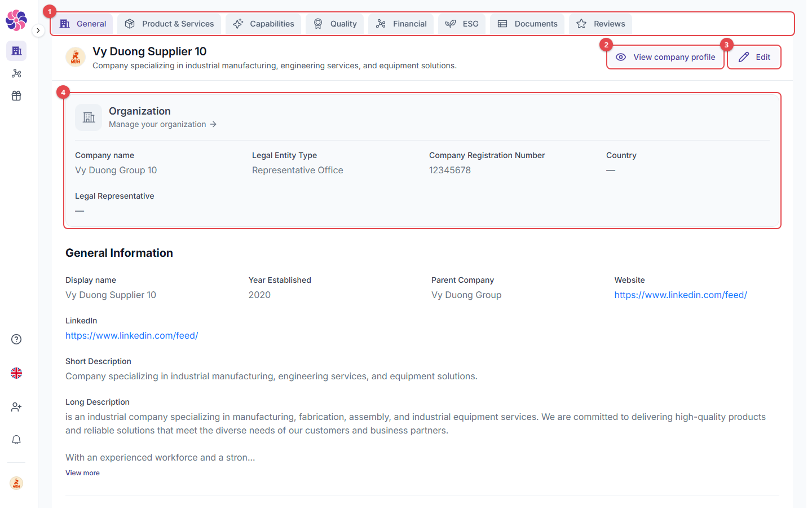This screenshot has height=508, width=812.
Task: Click the company logo beside Vy Duong Supplier 10
Action: [x=76, y=57]
